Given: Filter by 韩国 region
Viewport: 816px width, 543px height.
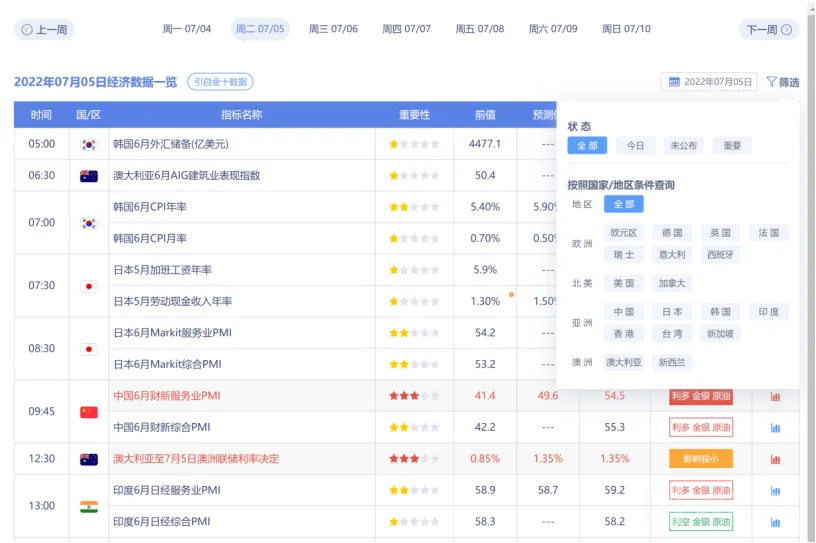Looking at the screenshot, I should click(x=720, y=312).
